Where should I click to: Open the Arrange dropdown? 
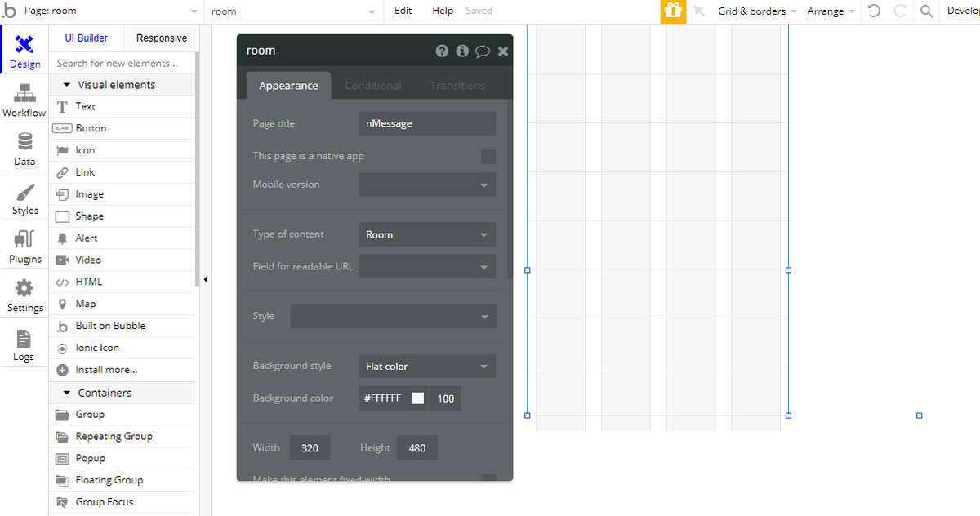point(832,11)
